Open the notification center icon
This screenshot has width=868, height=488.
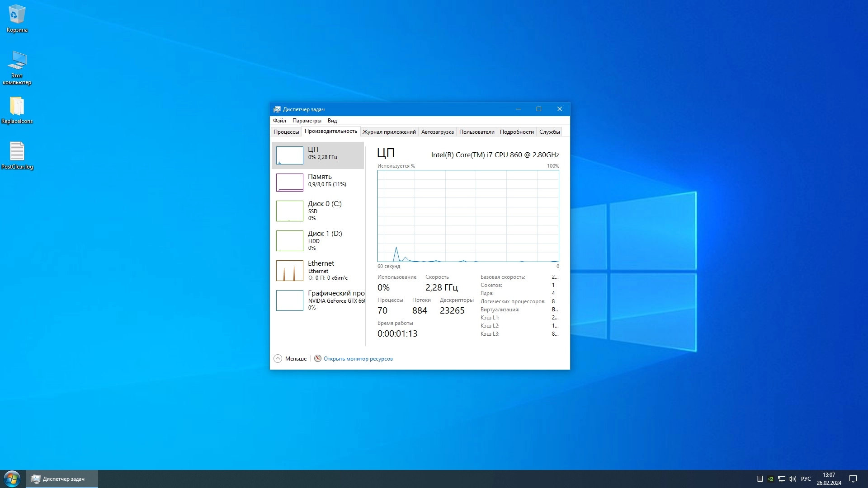point(853,479)
